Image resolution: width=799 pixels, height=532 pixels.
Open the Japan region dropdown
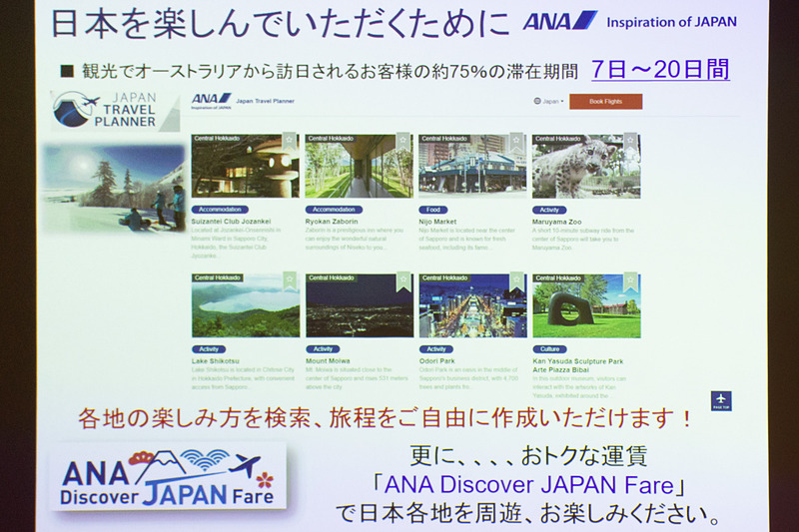548,101
